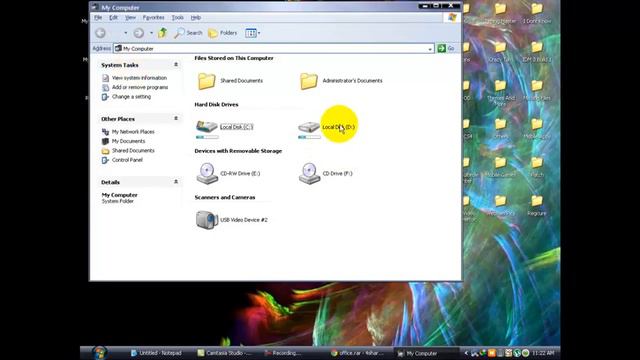Image resolution: width=640 pixels, height=360 pixels.
Task: Switch to Recording taskbar button
Action: point(282,353)
